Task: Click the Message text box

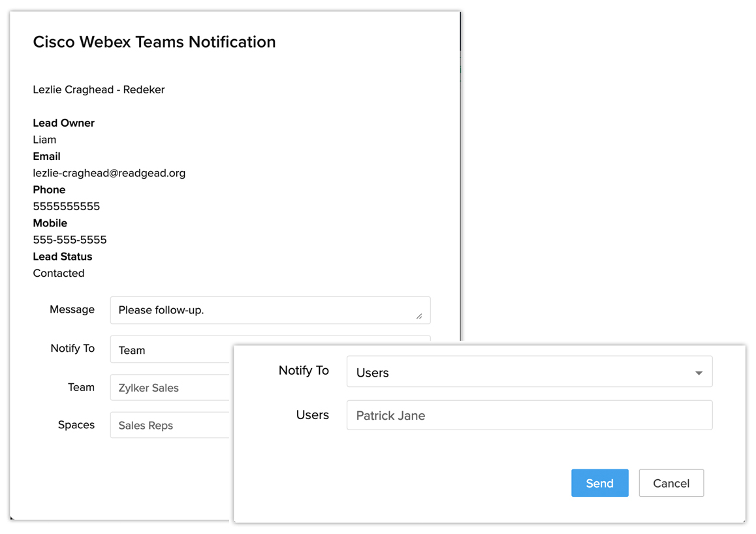Action: click(264, 310)
